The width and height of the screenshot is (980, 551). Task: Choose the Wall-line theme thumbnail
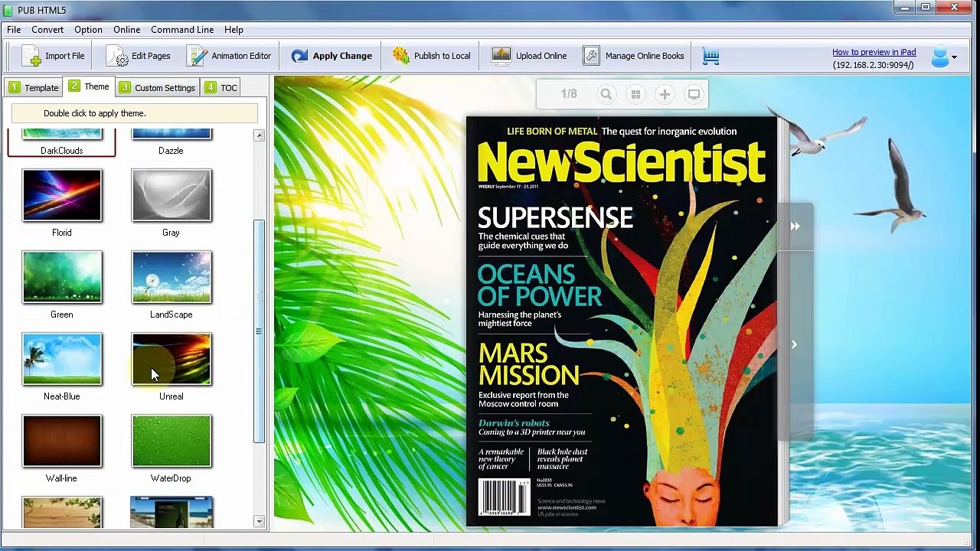coord(62,441)
